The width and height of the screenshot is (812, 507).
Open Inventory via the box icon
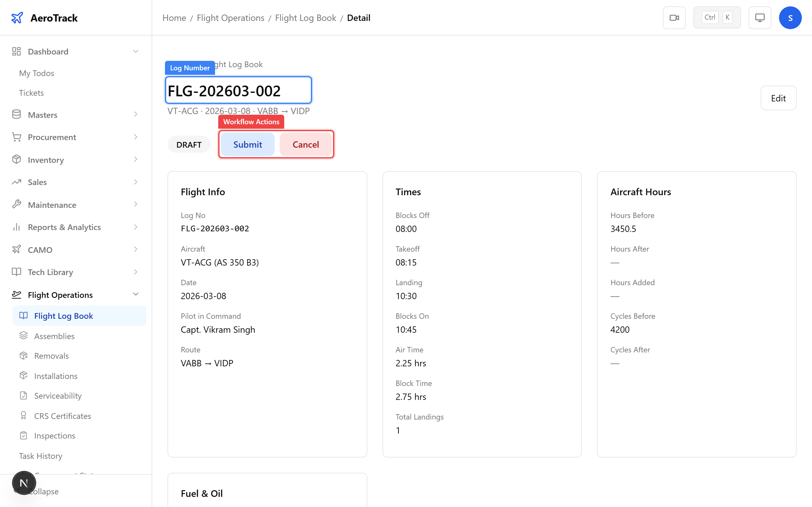pos(16,159)
